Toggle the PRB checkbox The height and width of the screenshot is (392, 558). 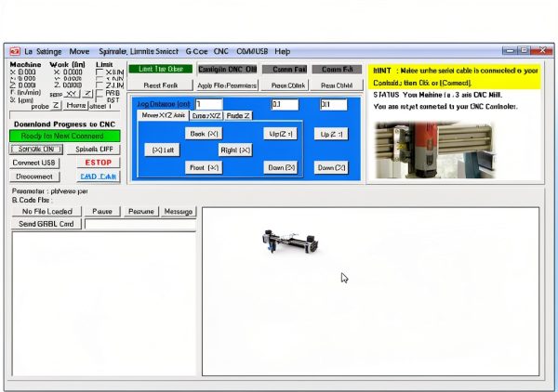pos(100,93)
